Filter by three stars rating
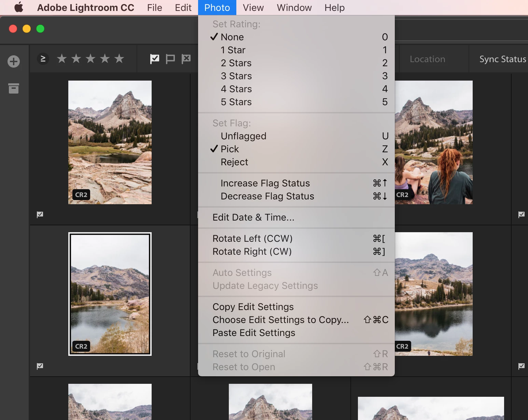The width and height of the screenshot is (528, 420). click(x=91, y=59)
